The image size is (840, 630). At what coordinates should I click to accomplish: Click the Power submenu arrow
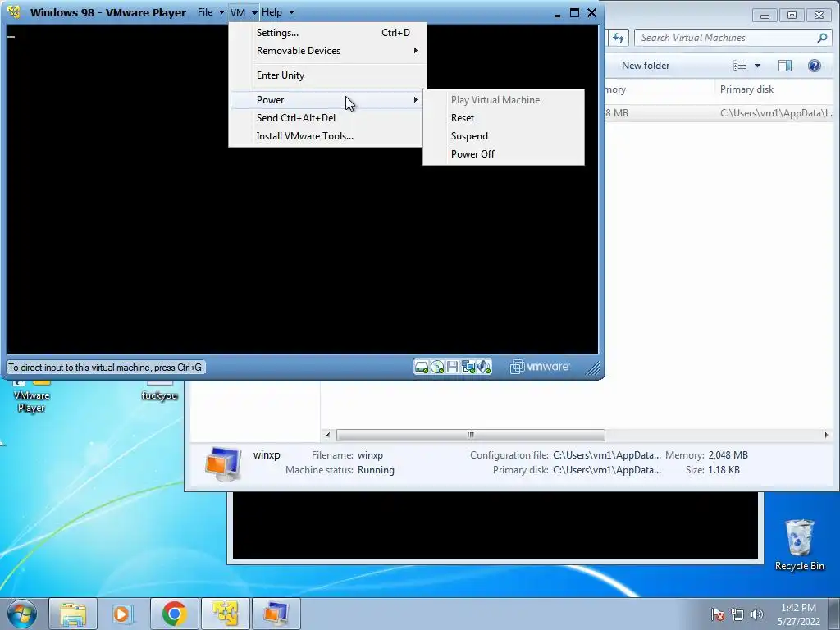[416, 100]
